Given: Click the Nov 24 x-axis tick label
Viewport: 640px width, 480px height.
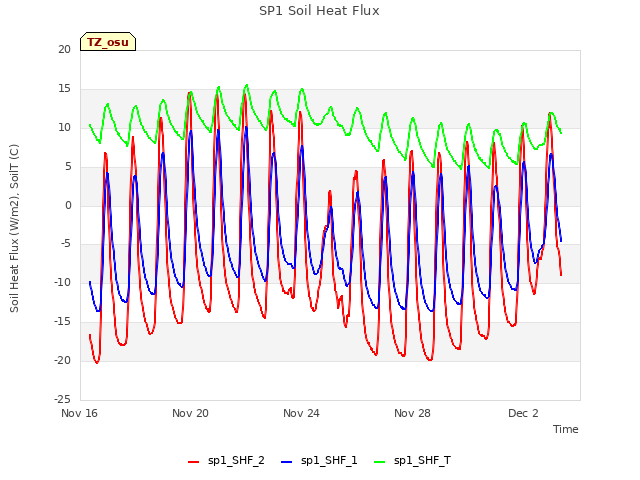Looking at the screenshot, I should [301, 413].
